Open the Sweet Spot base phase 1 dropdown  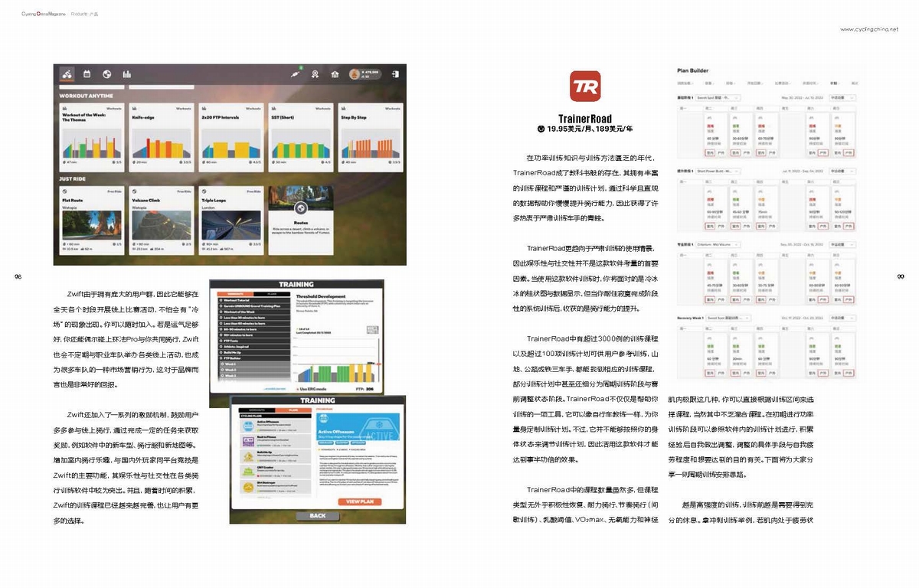(718, 98)
